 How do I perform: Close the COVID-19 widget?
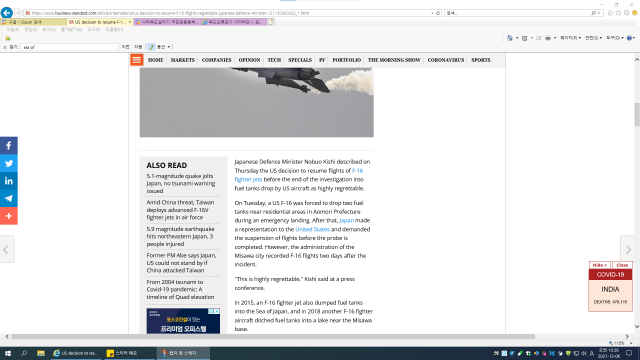pyautogui.click(x=622, y=265)
